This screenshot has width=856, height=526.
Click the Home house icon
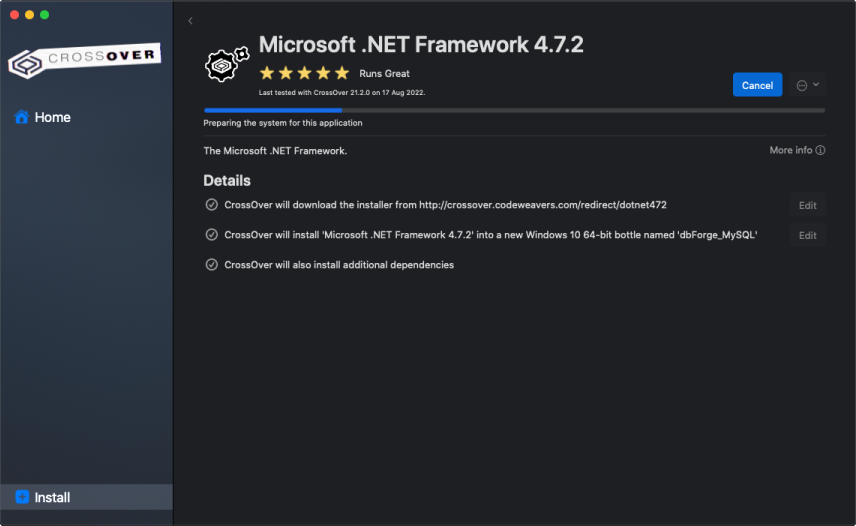(21, 117)
